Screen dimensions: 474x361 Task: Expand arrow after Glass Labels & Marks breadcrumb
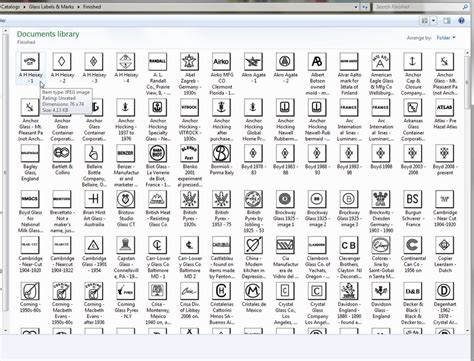pyautogui.click(x=79, y=7)
